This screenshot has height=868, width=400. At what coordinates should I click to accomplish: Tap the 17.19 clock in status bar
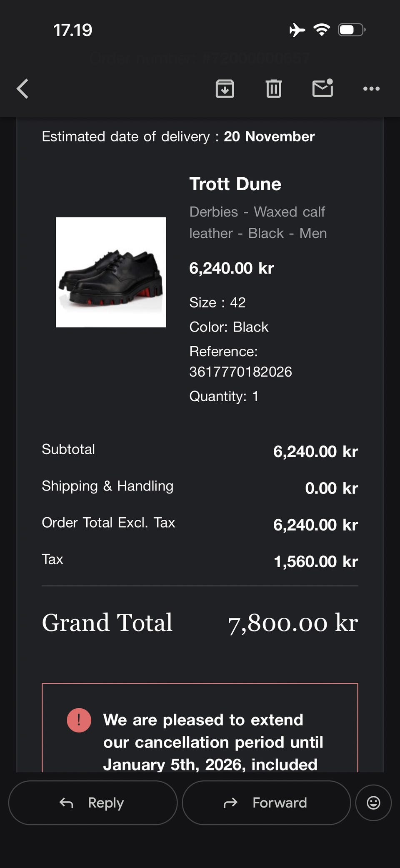(x=73, y=30)
